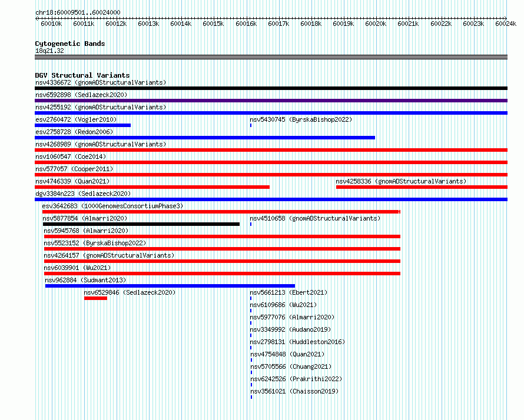
Task: Open the nsv5977076 Almarri2020 label
Action: click(292, 317)
